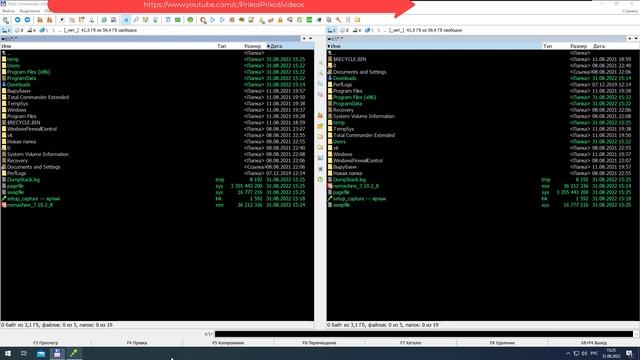Click the green clock icon in the toolbar
Viewport: 640px width, 360px height.
[x=300, y=20]
